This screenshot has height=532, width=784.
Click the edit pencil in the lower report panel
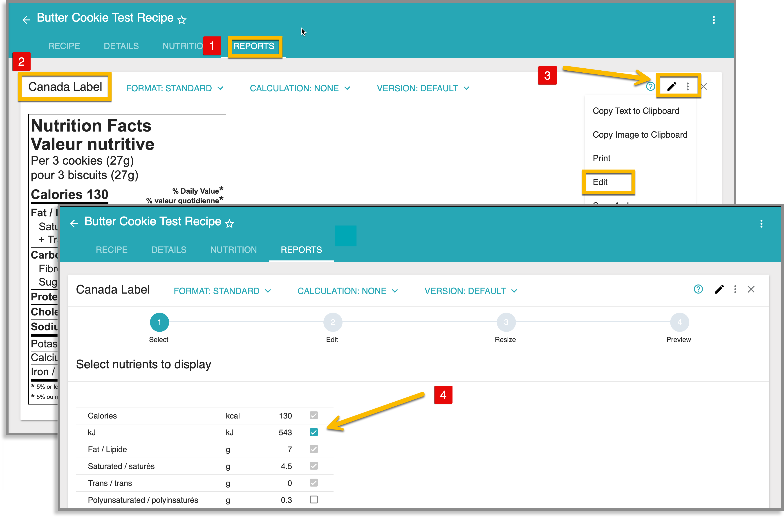pos(720,289)
